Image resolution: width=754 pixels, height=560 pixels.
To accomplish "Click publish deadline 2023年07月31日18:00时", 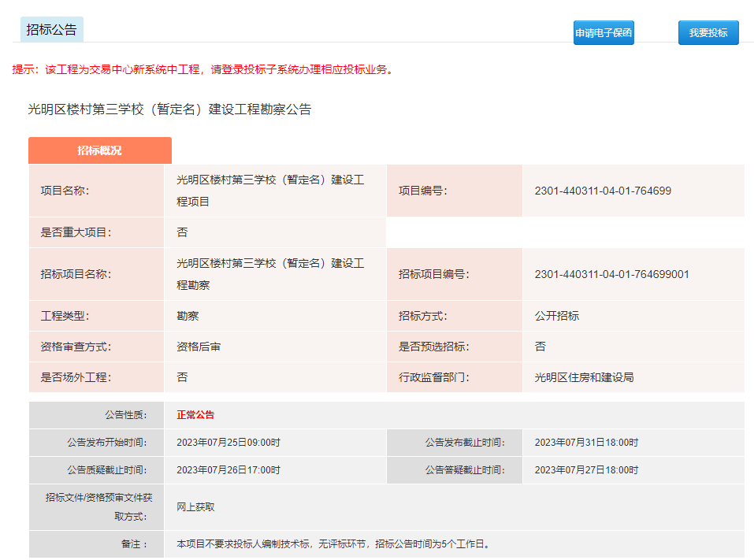I will coord(586,443).
